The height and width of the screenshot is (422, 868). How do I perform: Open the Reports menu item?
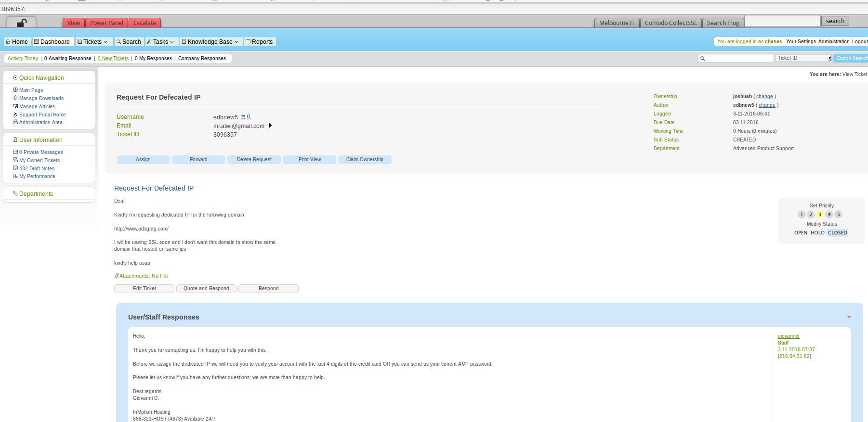(260, 42)
